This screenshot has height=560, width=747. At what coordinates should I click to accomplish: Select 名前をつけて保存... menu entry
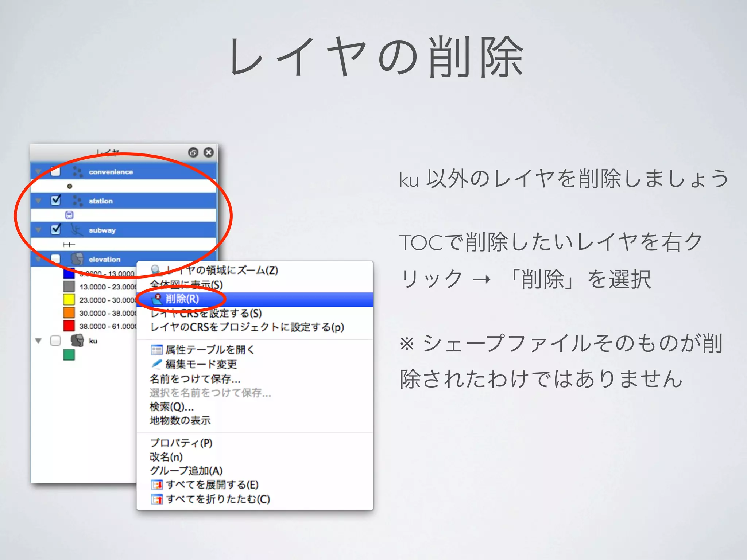255,379
